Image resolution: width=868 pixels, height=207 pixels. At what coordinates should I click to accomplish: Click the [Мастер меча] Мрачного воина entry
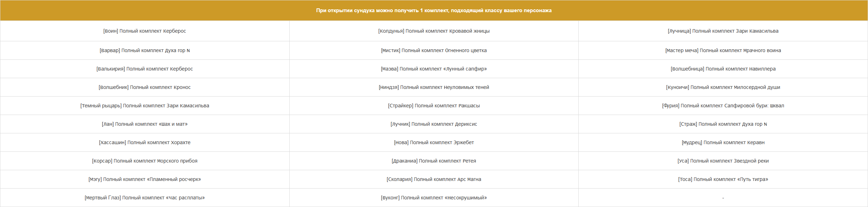tap(723, 50)
